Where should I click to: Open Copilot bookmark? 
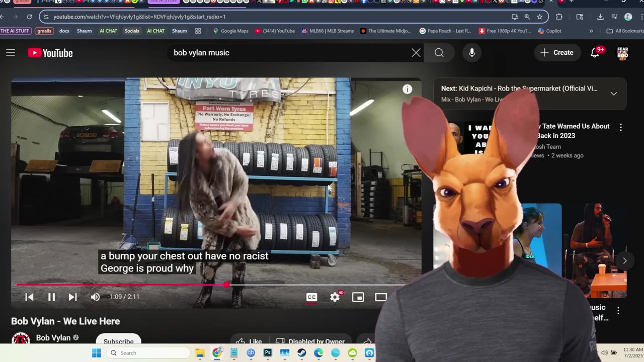point(549,31)
